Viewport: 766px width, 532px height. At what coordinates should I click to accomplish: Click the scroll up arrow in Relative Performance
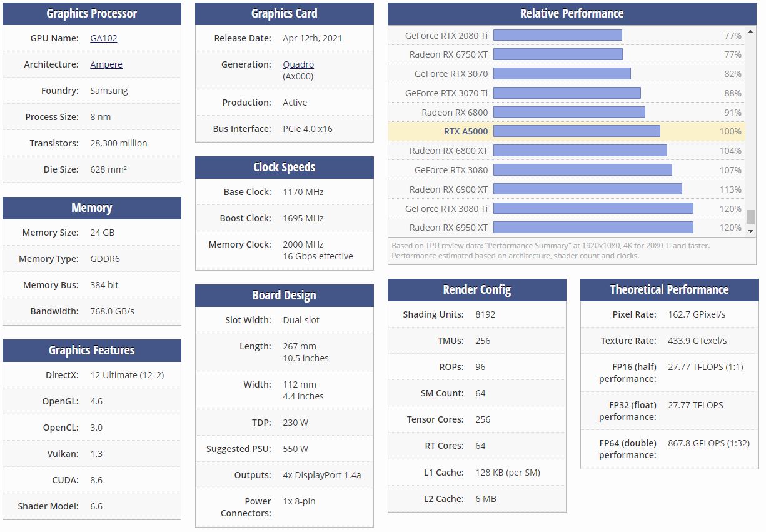[751, 31]
